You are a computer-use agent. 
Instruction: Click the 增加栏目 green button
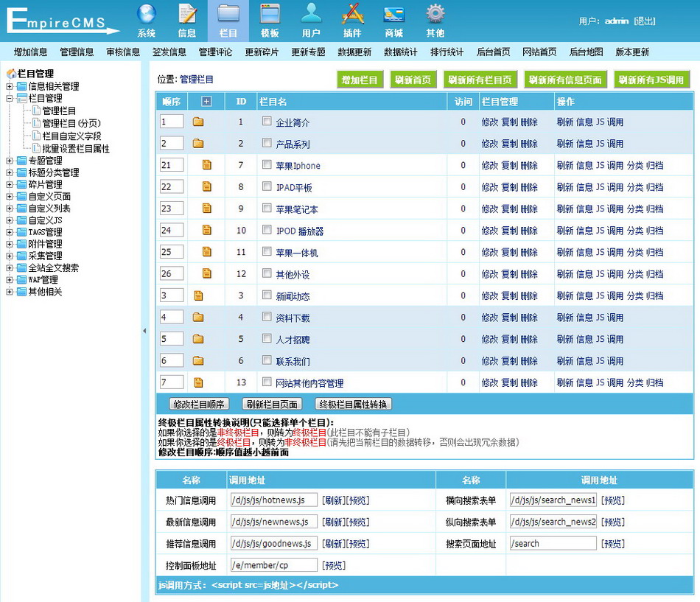[x=360, y=80]
